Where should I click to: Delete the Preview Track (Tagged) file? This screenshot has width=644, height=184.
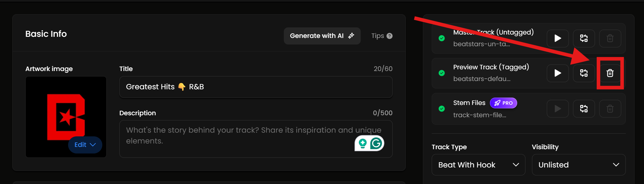coord(610,73)
